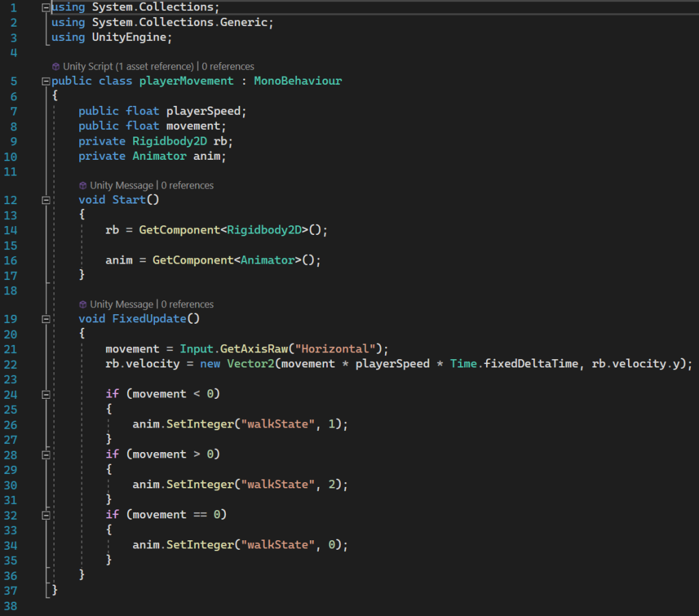Viewport: 699px width, 616px height.
Task: Fold the 'if (movement < 0)' block
Action: pyautogui.click(x=46, y=394)
